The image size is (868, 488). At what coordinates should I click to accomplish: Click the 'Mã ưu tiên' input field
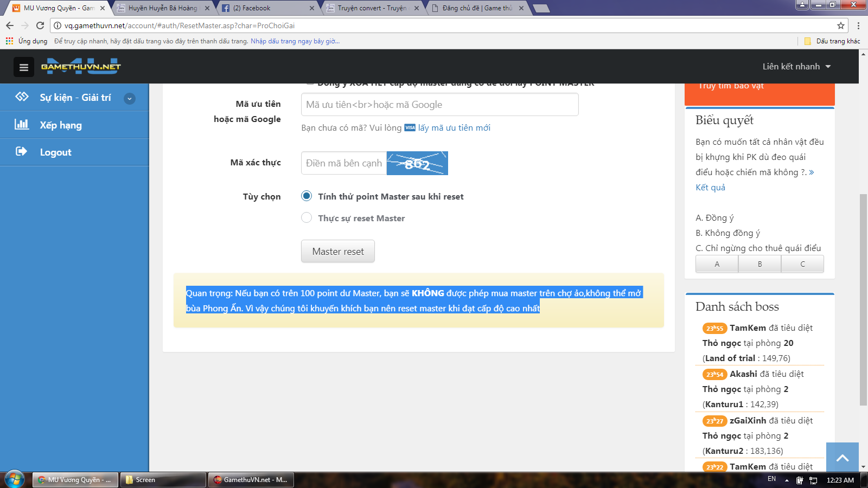(439, 105)
